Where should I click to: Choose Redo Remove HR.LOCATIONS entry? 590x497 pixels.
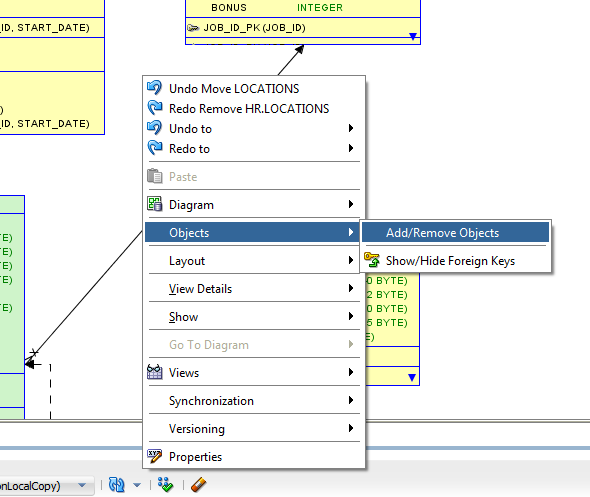click(254, 109)
